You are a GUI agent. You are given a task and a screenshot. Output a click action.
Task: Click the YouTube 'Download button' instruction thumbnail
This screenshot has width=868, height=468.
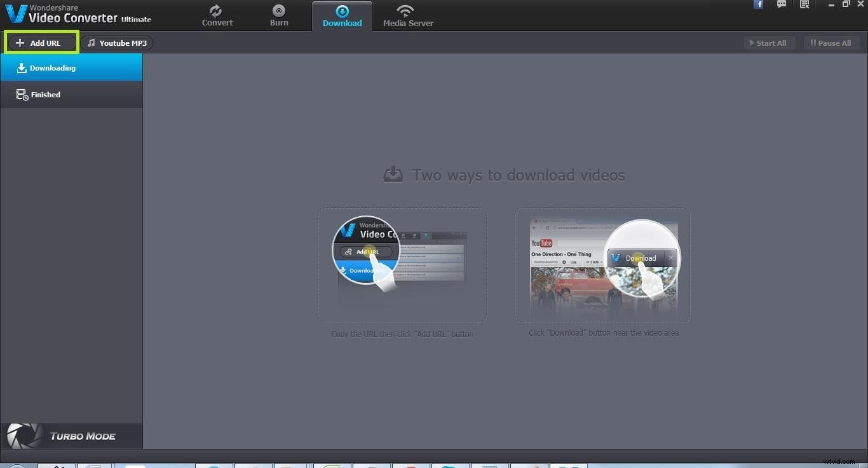tap(602, 265)
